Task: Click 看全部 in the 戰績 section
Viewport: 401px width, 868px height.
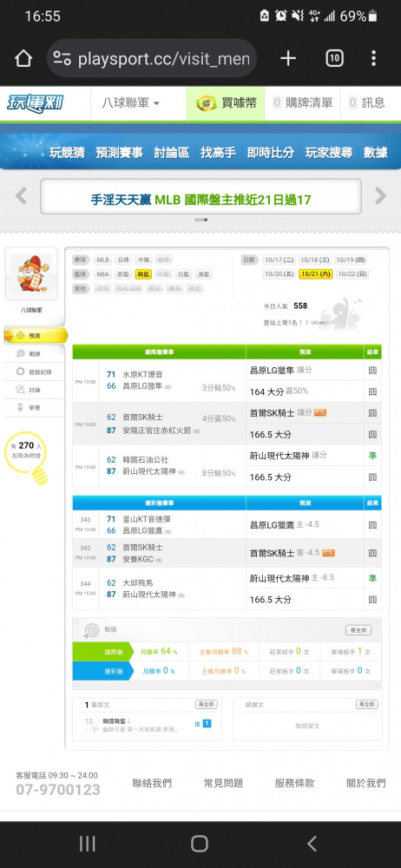Action: pos(358,630)
